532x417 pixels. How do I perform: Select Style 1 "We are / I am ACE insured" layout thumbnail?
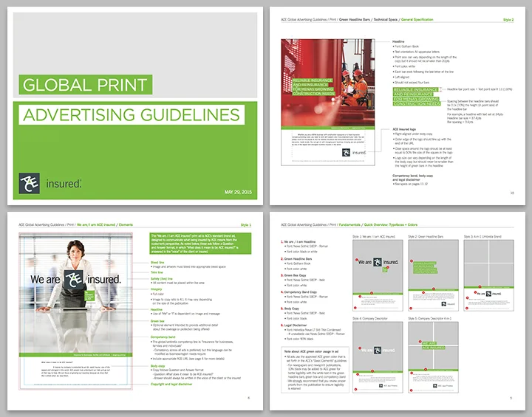point(378,275)
